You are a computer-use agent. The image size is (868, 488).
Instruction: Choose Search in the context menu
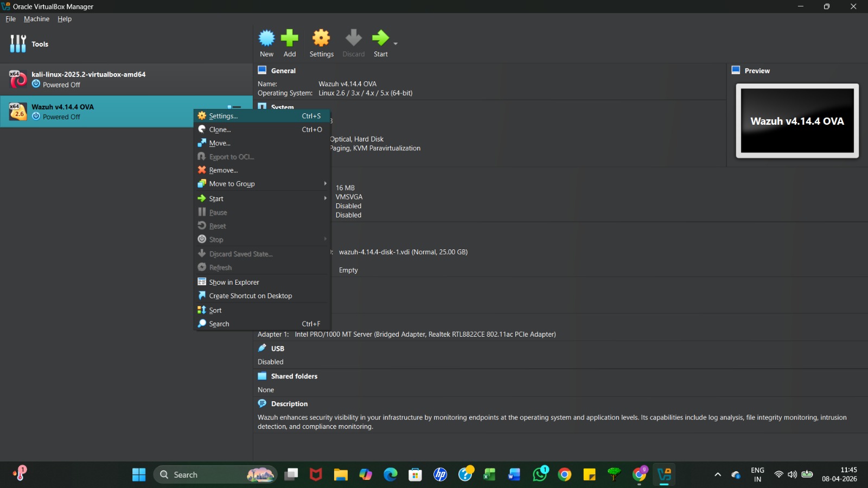262,324
